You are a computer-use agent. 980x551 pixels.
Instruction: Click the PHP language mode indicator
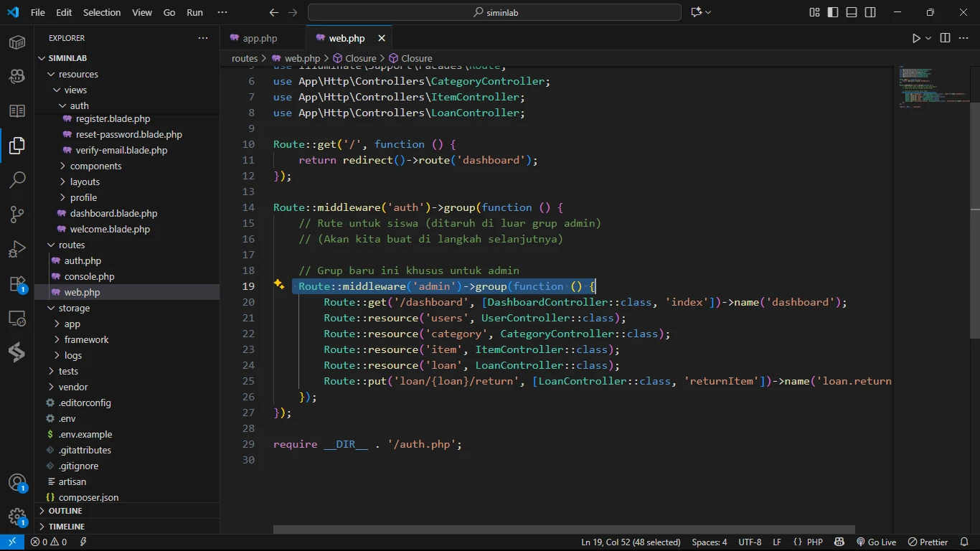pos(814,542)
